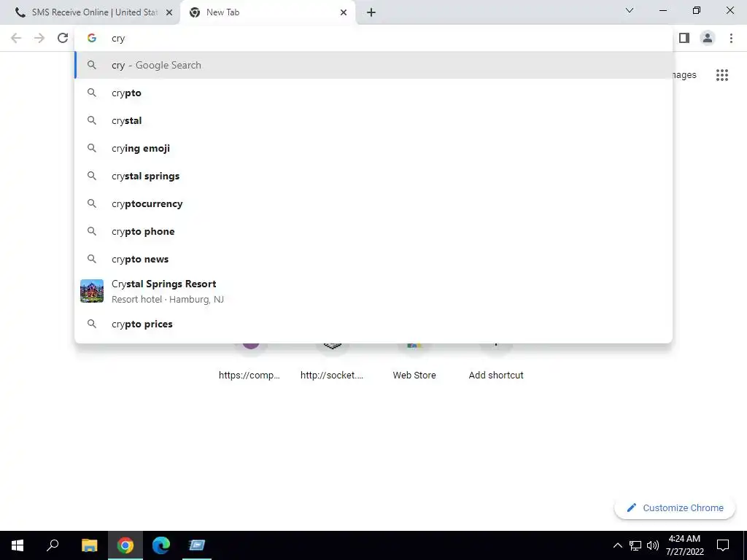747x560 pixels.
Task: Select the 'crypto news' suggestion
Action: click(373, 259)
